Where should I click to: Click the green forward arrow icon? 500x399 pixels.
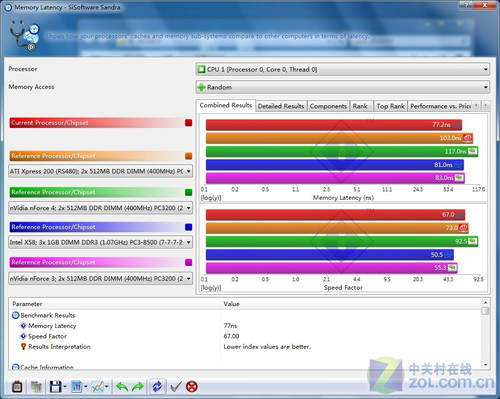click(137, 387)
